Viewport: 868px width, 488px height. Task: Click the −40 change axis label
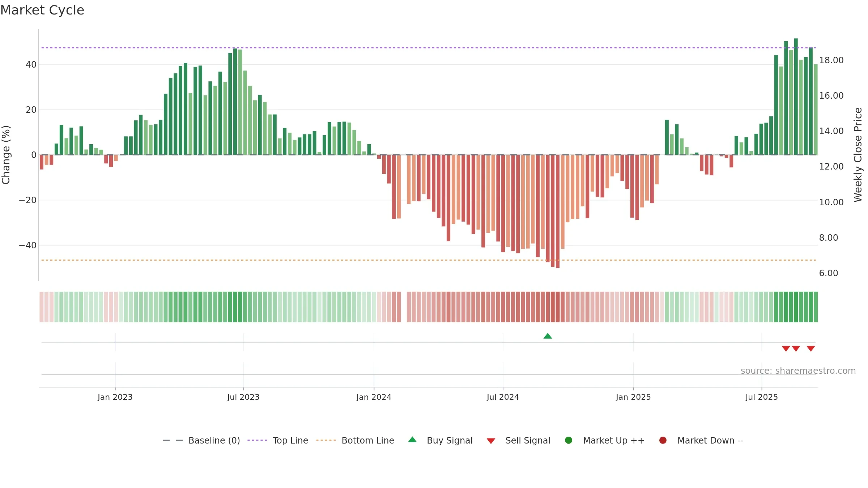(27, 245)
